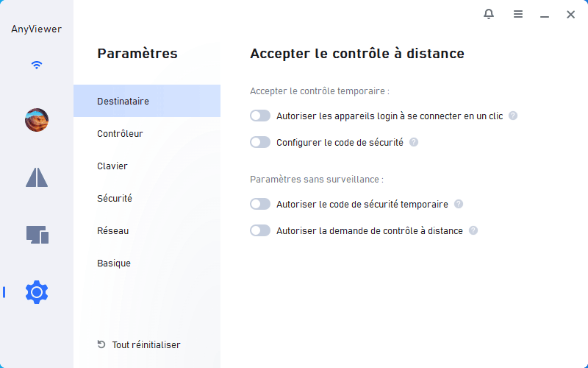Click help icon beside temporary security code

pyautogui.click(x=459, y=204)
